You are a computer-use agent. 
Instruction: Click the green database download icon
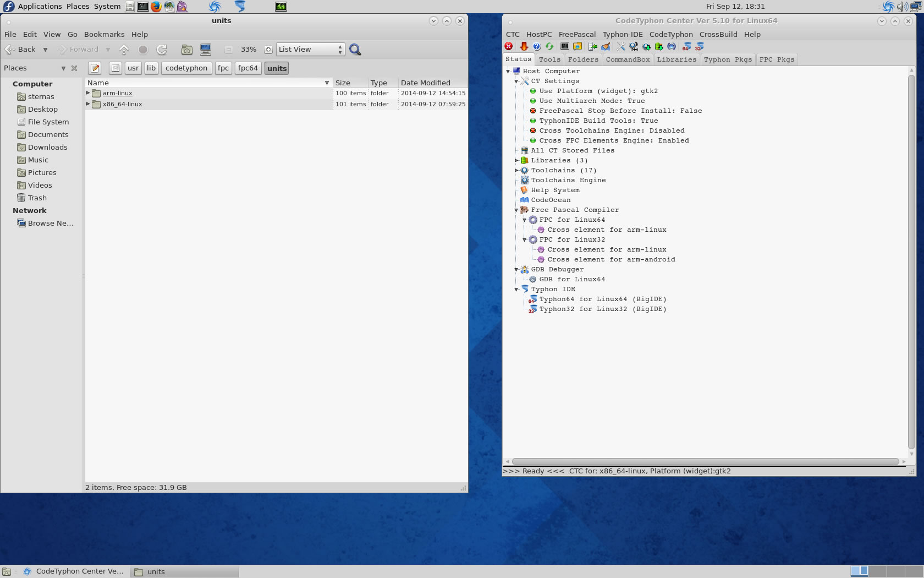point(659,47)
